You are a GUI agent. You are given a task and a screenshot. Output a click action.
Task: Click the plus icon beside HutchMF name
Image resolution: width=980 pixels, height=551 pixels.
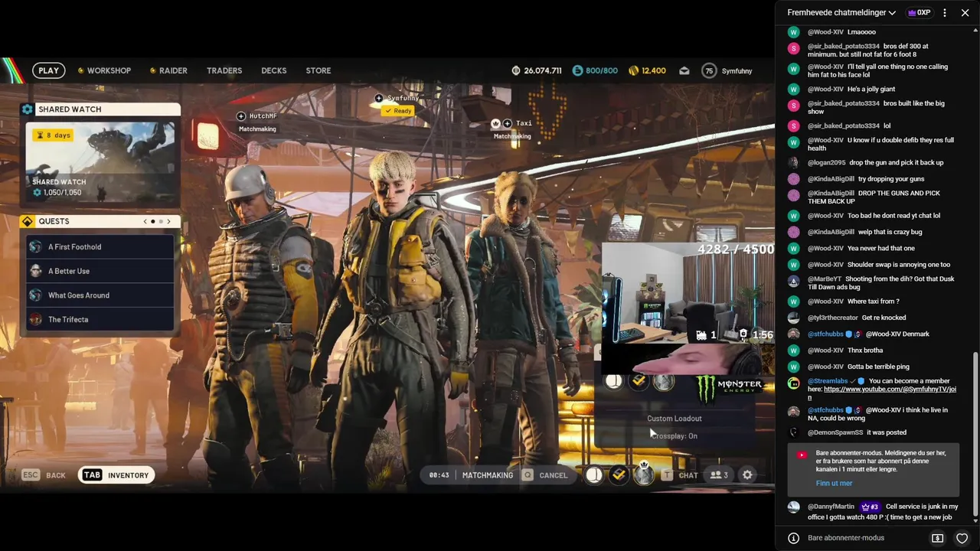point(241,116)
